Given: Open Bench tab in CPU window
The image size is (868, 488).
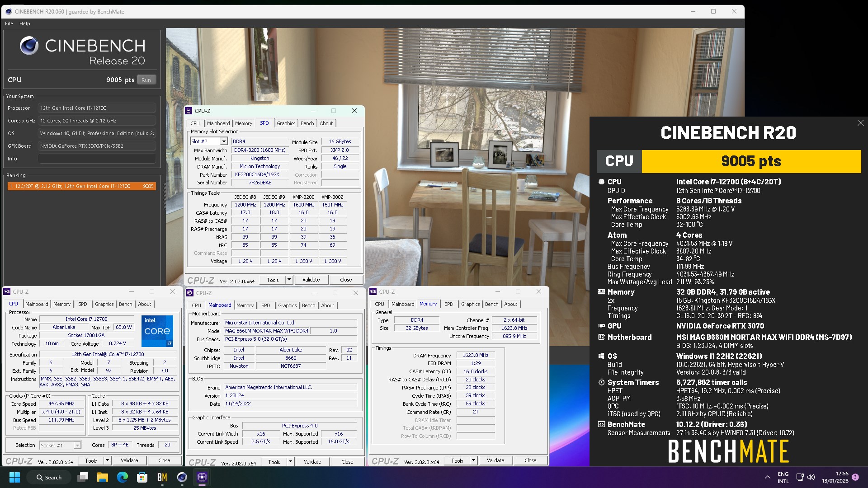Looking at the screenshot, I should [126, 304].
